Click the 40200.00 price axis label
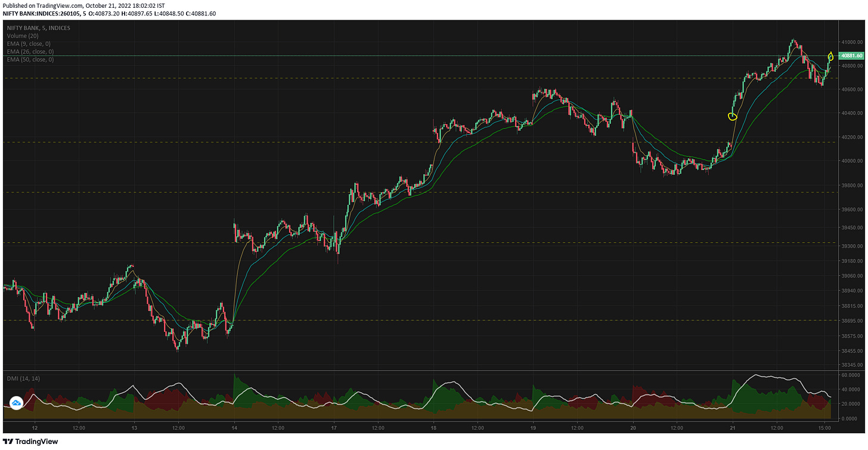 852,137
